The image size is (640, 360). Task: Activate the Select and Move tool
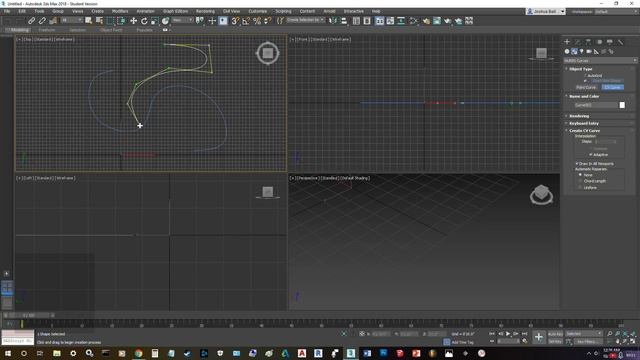(x=133, y=20)
